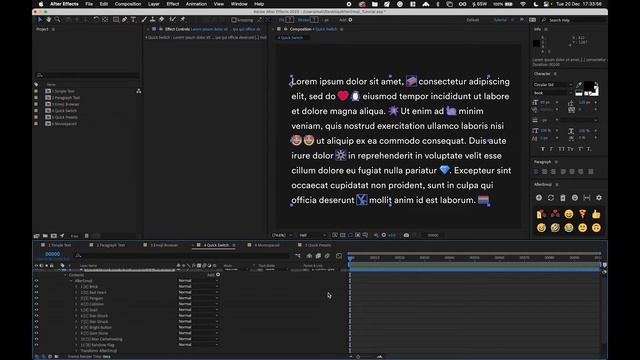640x360 pixels.
Task: Click the Default workspace button
Action: (x=473, y=20)
